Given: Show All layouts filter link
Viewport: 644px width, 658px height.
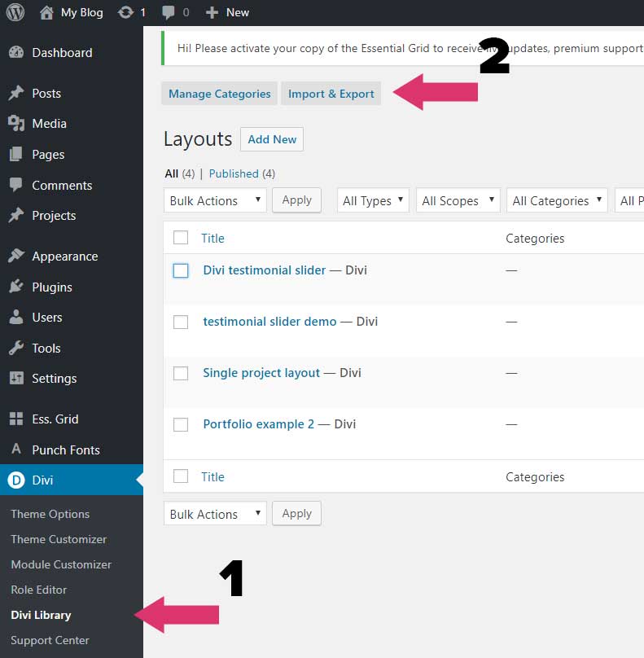Looking at the screenshot, I should coord(172,173).
